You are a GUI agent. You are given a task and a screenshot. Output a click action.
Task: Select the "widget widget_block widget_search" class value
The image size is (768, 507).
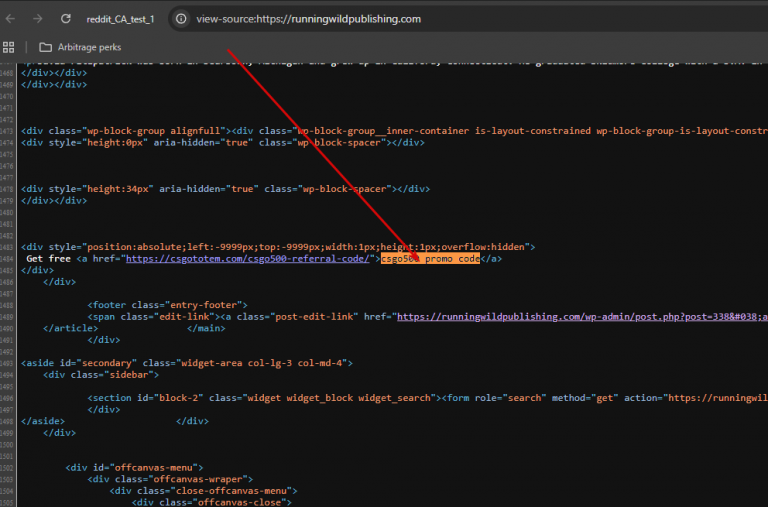[339, 398]
